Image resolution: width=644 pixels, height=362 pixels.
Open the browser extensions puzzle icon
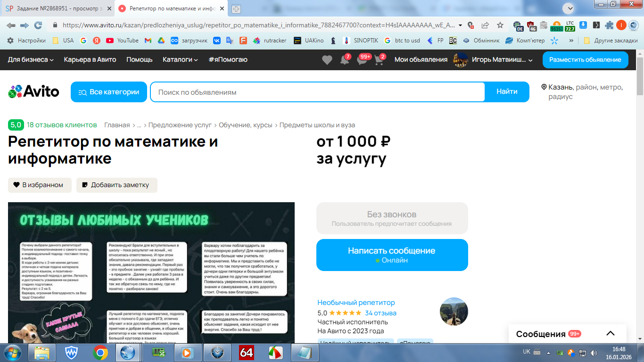[609, 25]
